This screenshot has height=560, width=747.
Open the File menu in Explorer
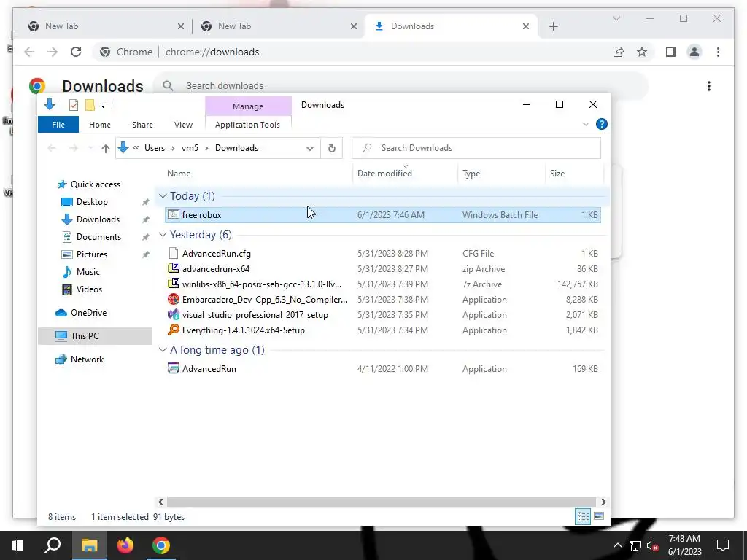coord(58,125)
